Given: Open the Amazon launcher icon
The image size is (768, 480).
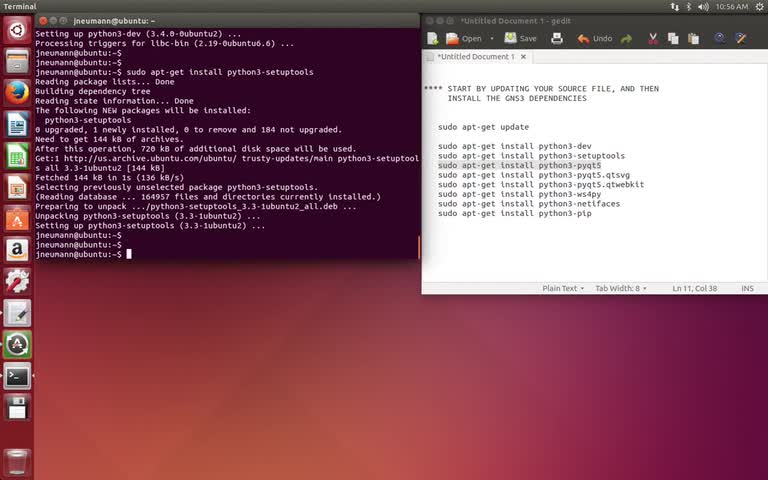Looking at the screenshot, I should [x=17, y=250].
